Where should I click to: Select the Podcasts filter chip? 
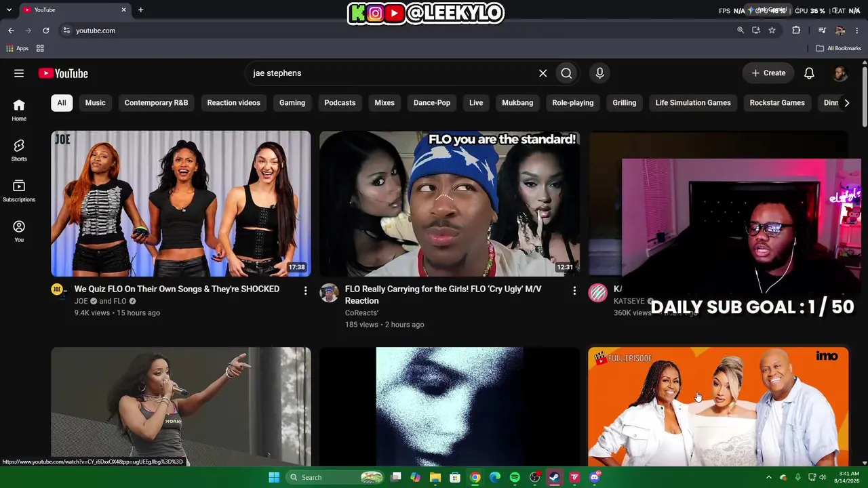pos(340,103)
